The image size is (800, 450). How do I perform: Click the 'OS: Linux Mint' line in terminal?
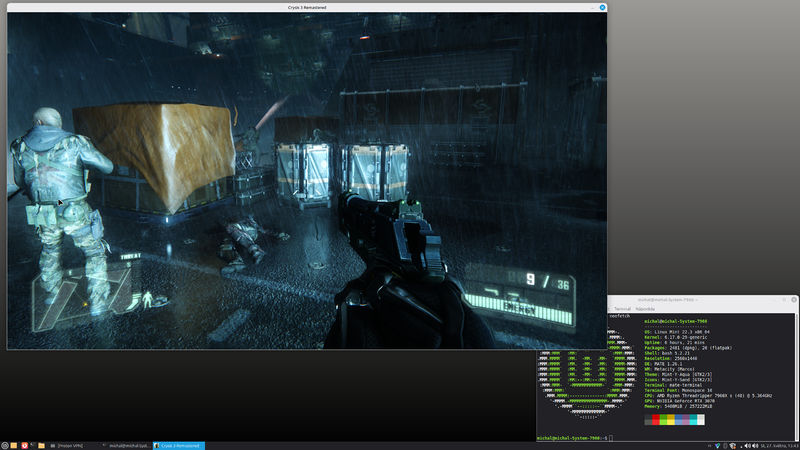[x=677, y=332]
